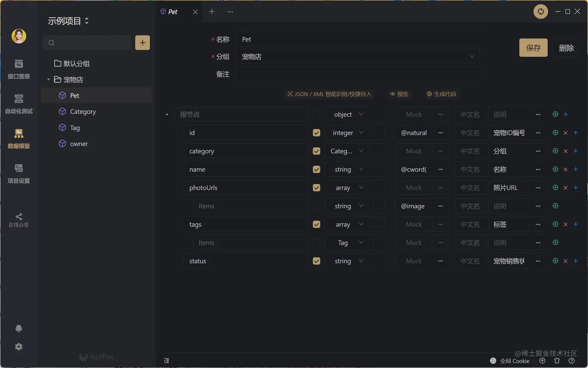Open the tab overflow menu with three dots
Image resolution: width=588 pixels, height=368 pixels.
click(229, 12)
